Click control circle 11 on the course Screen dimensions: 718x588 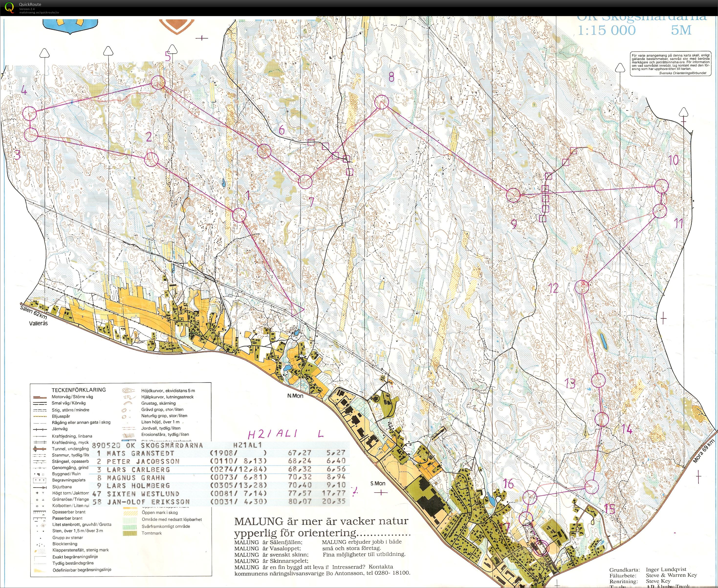pos(659,211)
